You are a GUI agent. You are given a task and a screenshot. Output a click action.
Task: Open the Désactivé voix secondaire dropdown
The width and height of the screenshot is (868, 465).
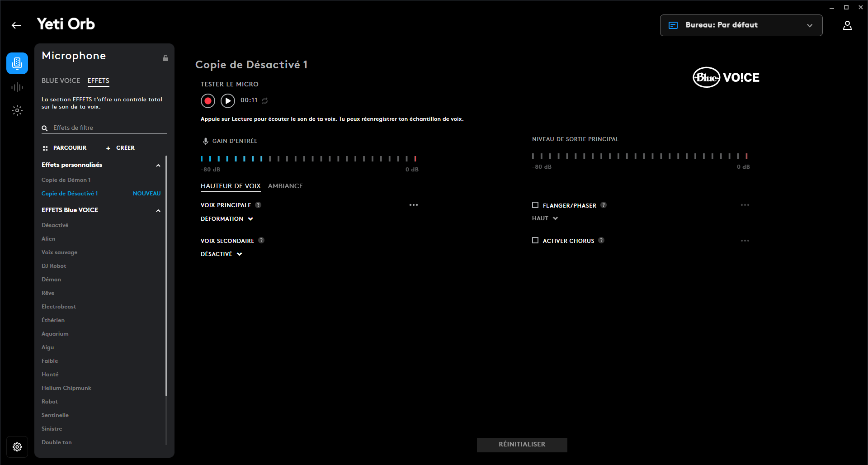[222, 254]
